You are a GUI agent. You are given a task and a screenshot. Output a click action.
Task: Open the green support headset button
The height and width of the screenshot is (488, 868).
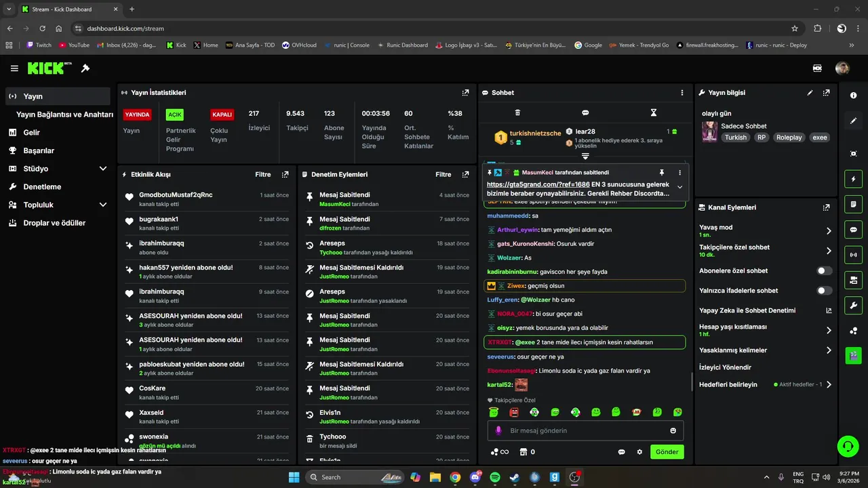(848, 446)
